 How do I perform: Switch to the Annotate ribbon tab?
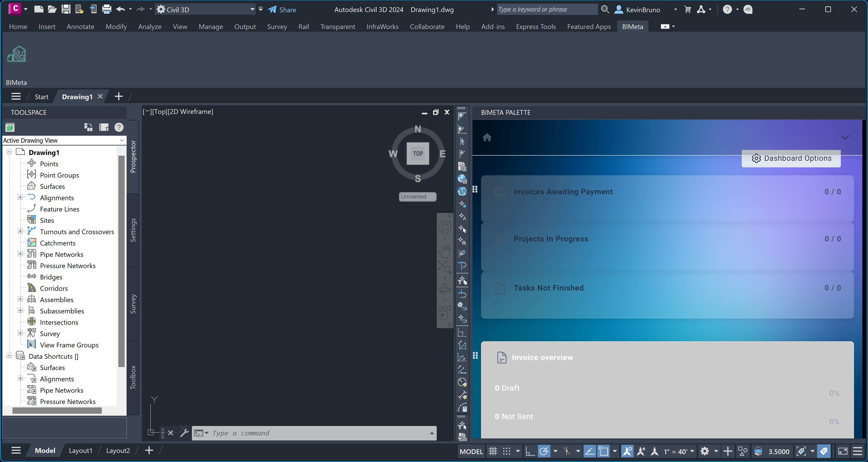[81, 26]
